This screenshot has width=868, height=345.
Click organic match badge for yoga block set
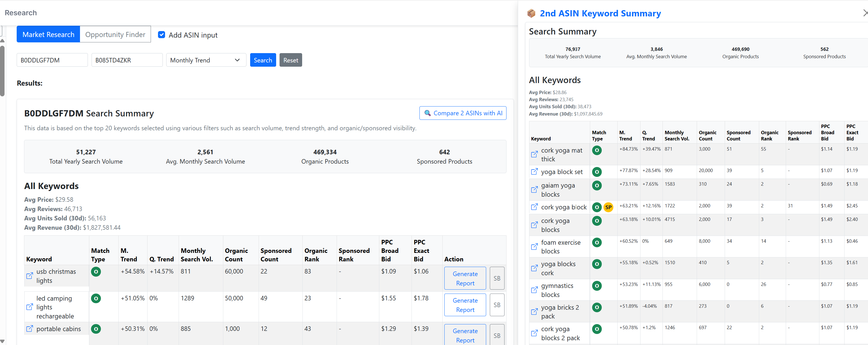click(x=597, y=172)
